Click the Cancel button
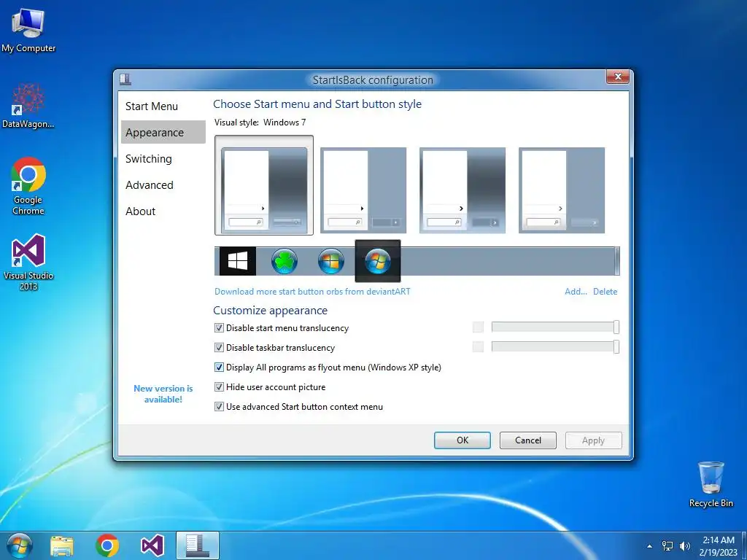 click(x=528, y=440)
